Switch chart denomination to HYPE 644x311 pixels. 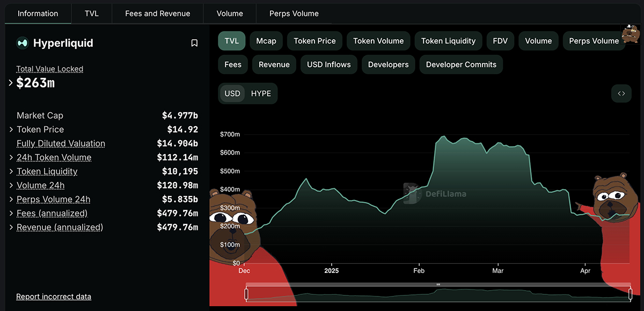point(261,93)
